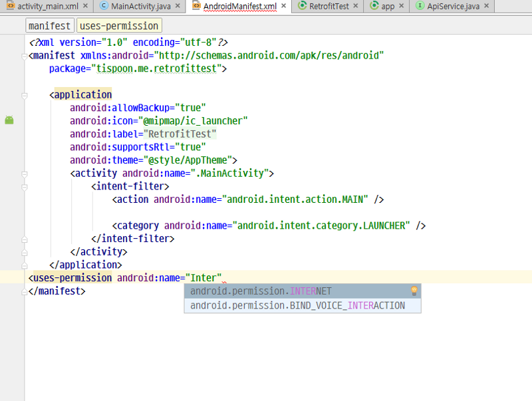Click the "@mipmap/ic_launcher" icon value
This screenshot has width=532, height=401.
193,121
